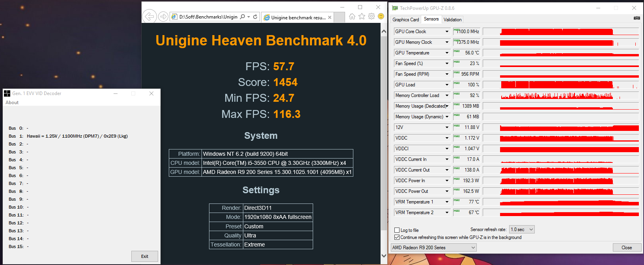Toggle the Log to file checkbox
Viewport: 644px width, 265px height.
pyautogui.click(x=397, y=230)
